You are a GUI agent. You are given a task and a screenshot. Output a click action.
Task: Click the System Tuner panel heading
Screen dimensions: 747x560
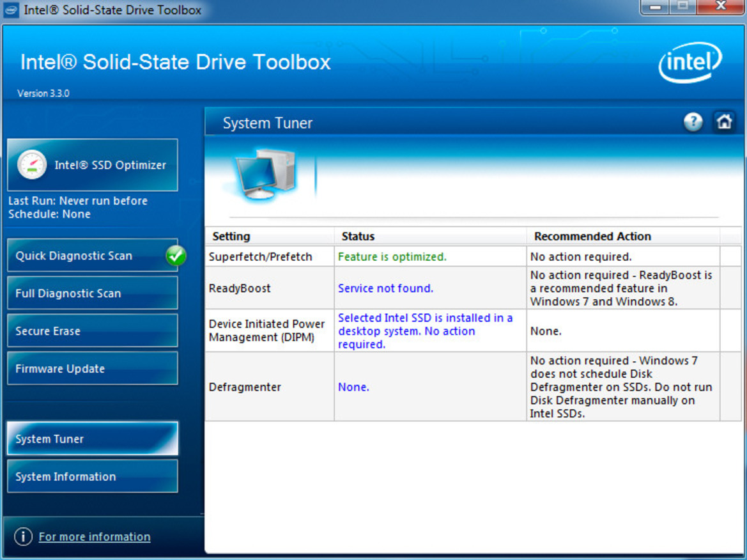tap(267, 123)
